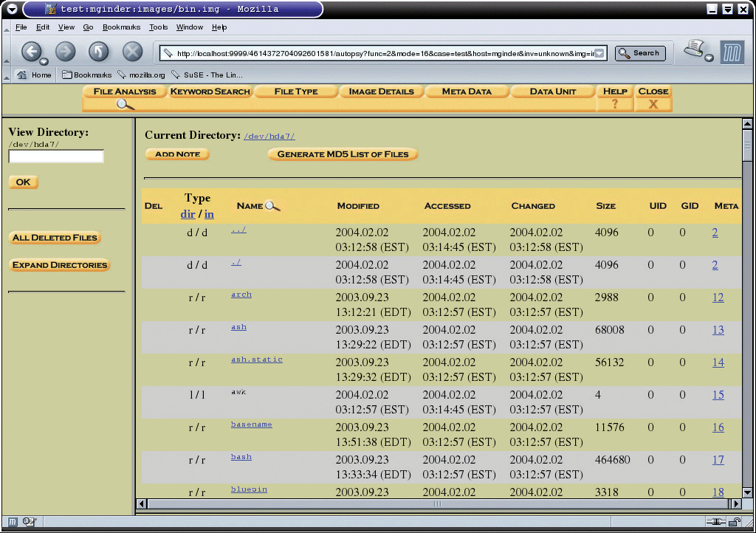Click the OK button under View Directory
756x533 pixels.
click(x=23, y=182)
